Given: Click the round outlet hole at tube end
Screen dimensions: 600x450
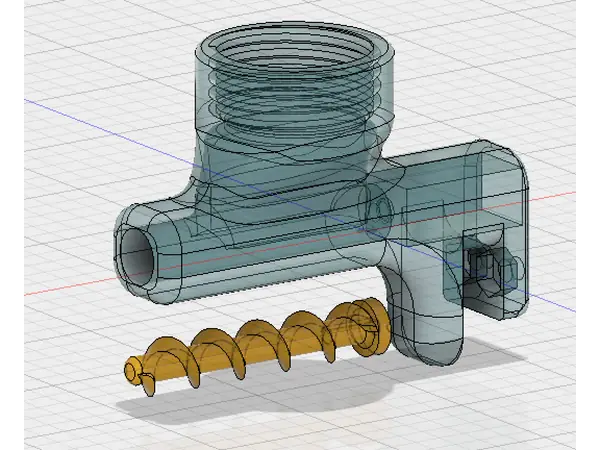Looking at the screenshot, I should pos(137,256).
